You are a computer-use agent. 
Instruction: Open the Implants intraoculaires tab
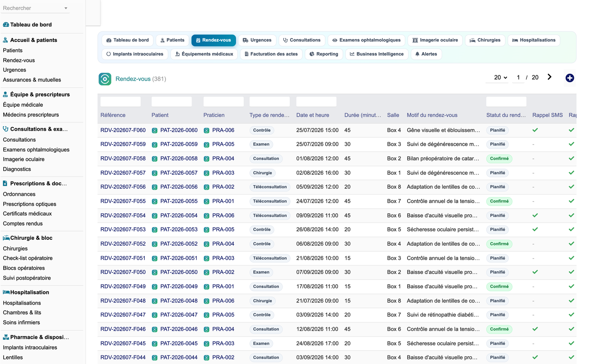tap(135, 54)
